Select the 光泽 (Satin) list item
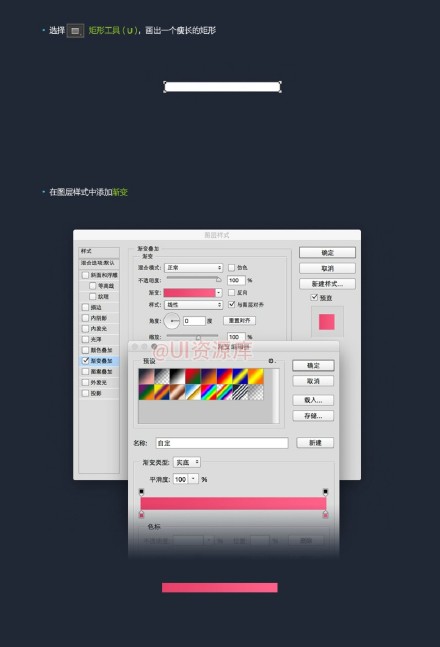The image size is (440, 647). click(99, 339)
